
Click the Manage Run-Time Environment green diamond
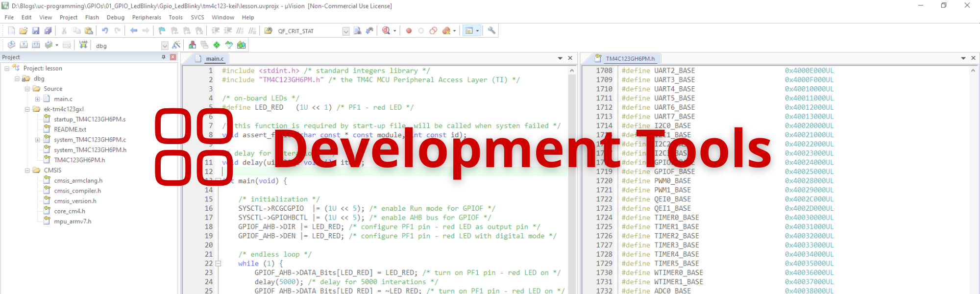point(217,45)
